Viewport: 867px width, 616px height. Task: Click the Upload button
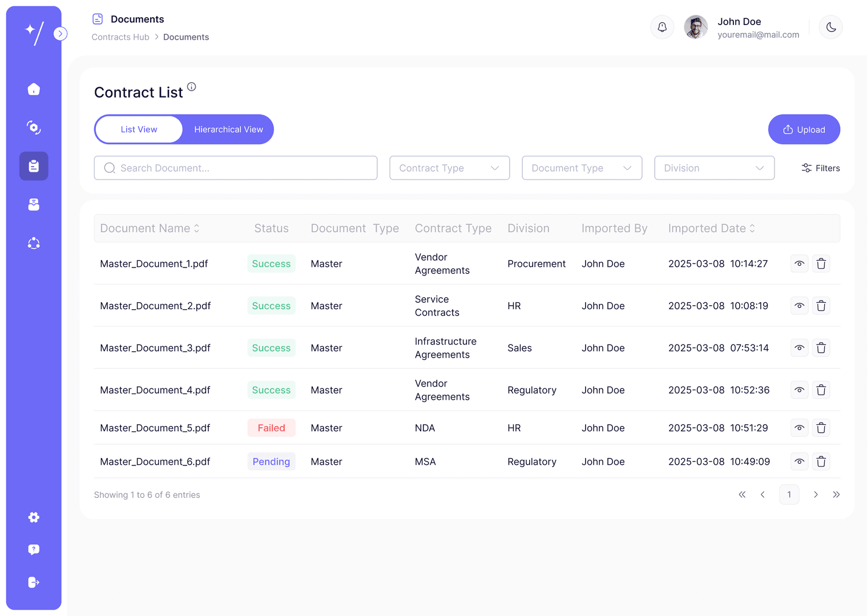click(804, 129)
